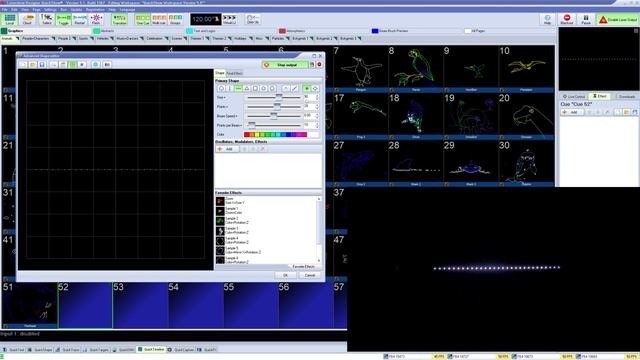Activate the Toggle mode icon

tap(63, 19)
